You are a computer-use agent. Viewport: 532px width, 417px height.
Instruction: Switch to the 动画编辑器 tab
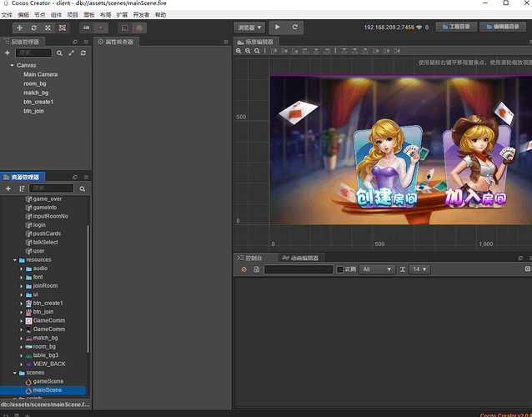[303, 258]
